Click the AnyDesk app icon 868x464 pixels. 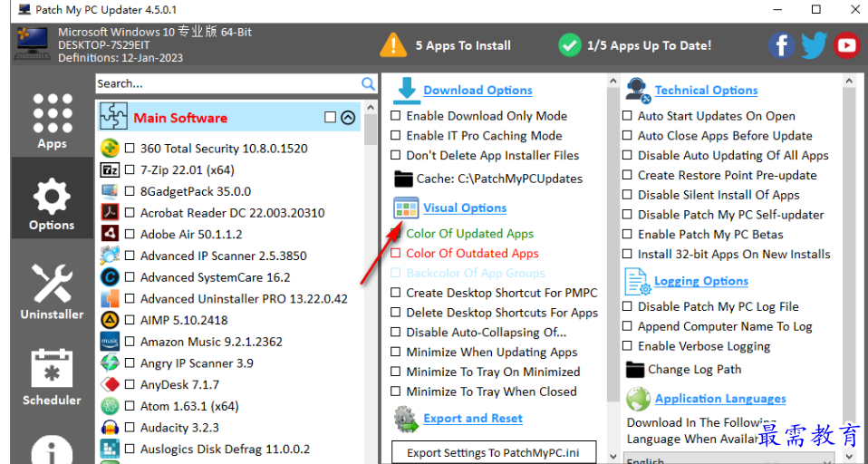(111, 384)
